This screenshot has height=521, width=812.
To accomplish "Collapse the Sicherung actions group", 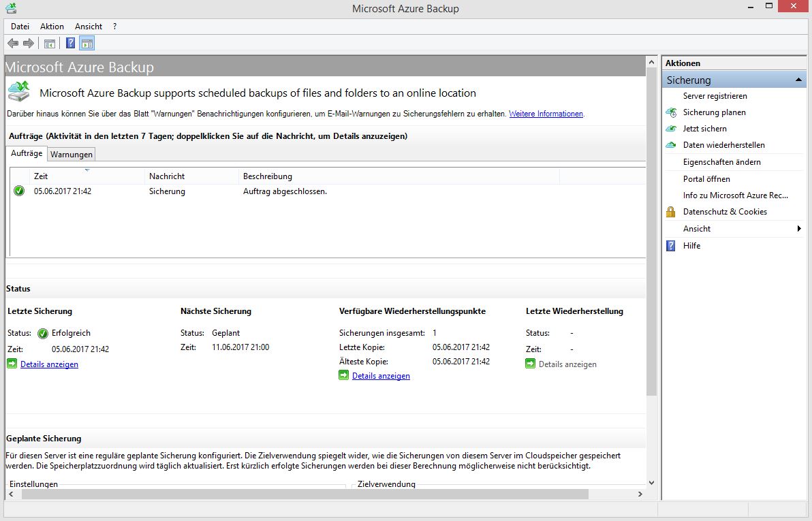I will pos(798,79).
